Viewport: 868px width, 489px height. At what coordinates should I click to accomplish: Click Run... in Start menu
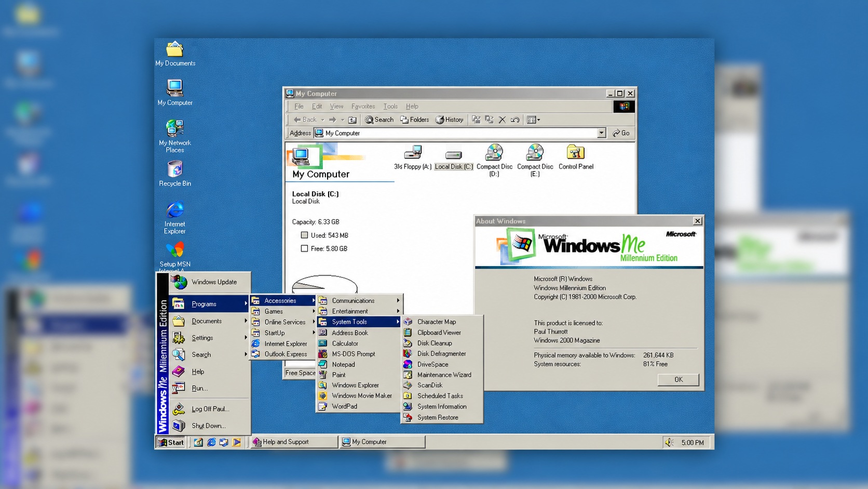tap(210, 388)
